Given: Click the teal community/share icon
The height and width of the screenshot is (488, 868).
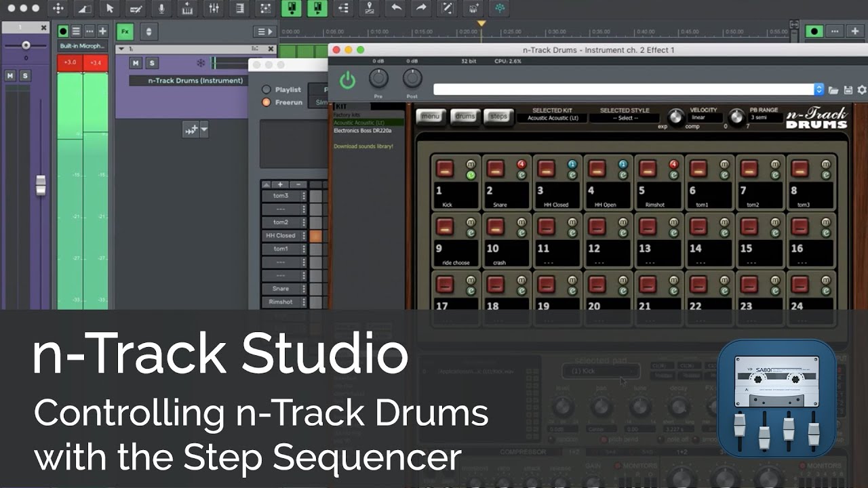Looking at the screenshot, I should (x=500, y=8).
